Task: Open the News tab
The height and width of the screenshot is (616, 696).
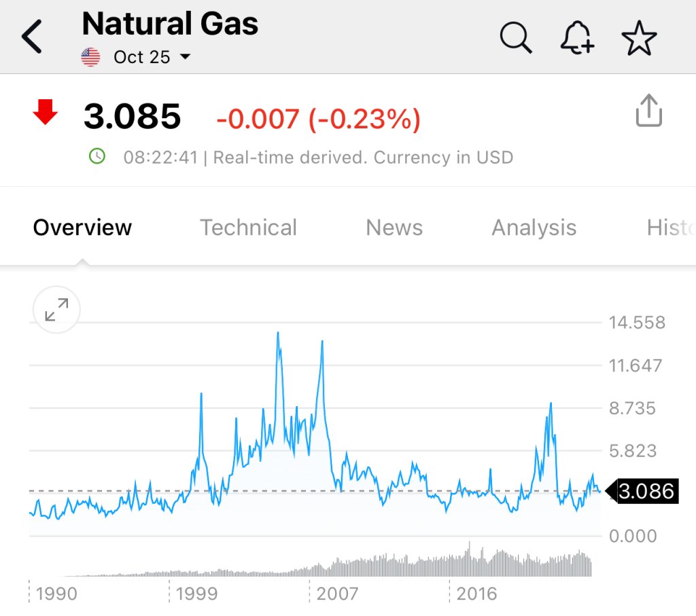Action: click(x=394, y=228)
